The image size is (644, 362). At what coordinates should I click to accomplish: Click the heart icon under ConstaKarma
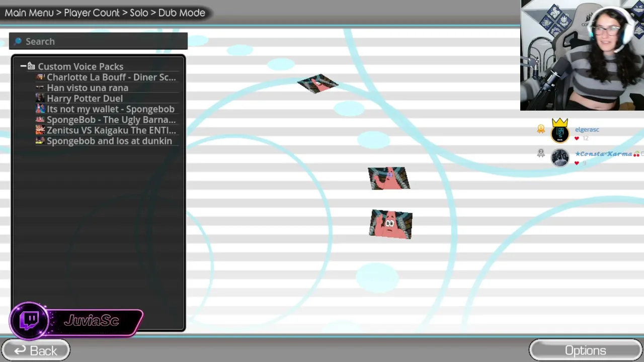click(577, 163)
